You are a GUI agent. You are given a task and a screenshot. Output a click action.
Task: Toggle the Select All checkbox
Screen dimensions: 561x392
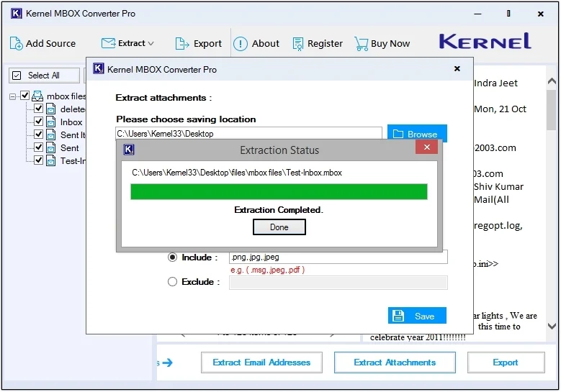coord(17,76)
